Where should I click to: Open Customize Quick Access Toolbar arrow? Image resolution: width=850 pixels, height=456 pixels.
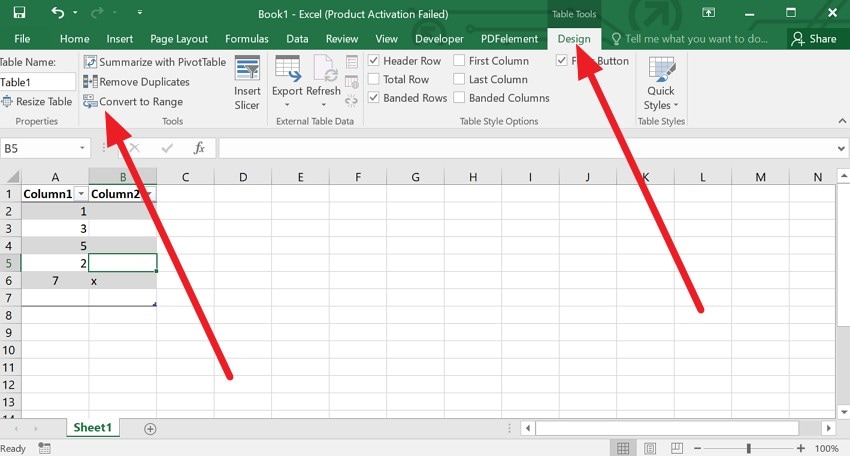pyautogui.click(x=139, y=12)
